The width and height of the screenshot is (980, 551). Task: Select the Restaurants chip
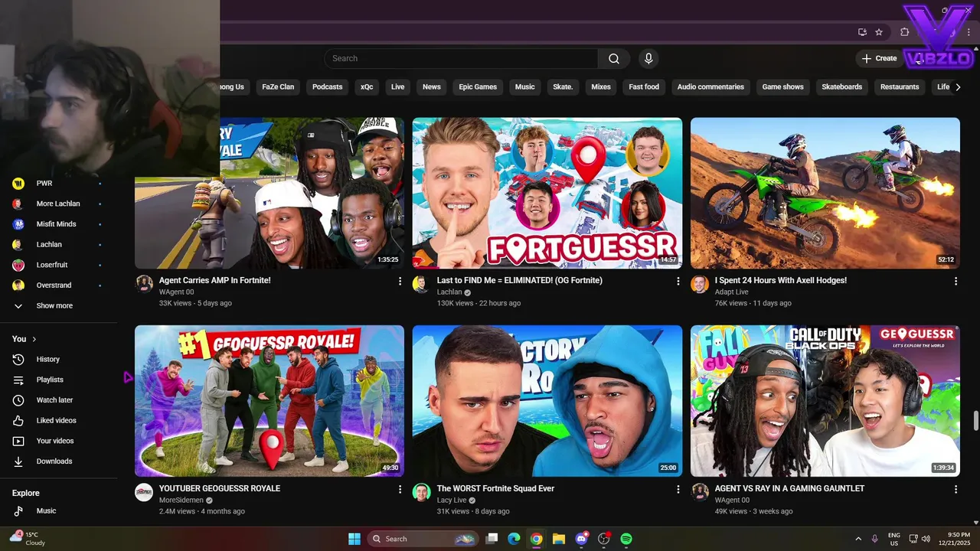[900, 86]
